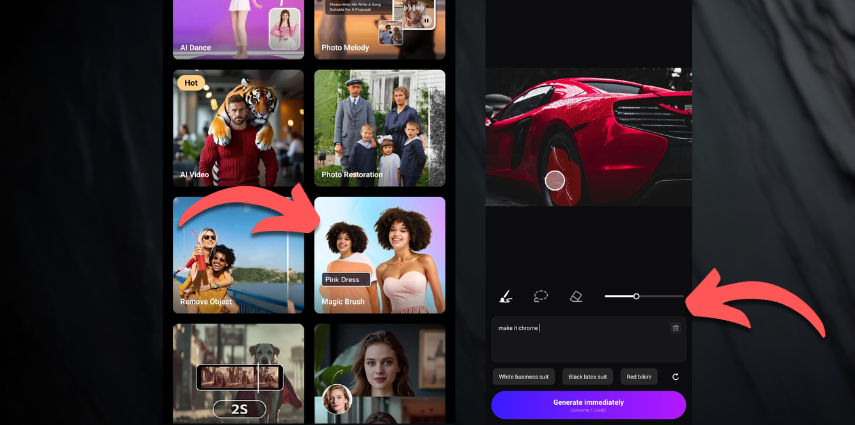Click the Pink Dress label on Magic Brush

345,279
